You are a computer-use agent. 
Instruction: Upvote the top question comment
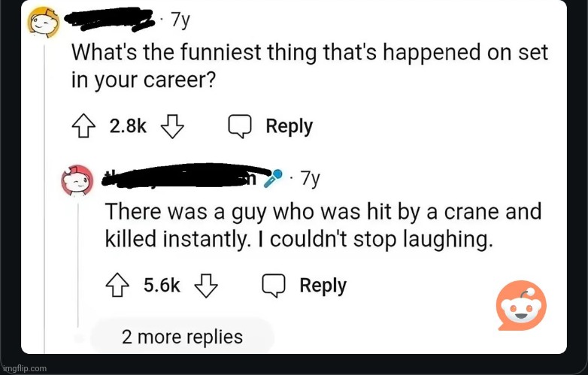pos(83,126)
